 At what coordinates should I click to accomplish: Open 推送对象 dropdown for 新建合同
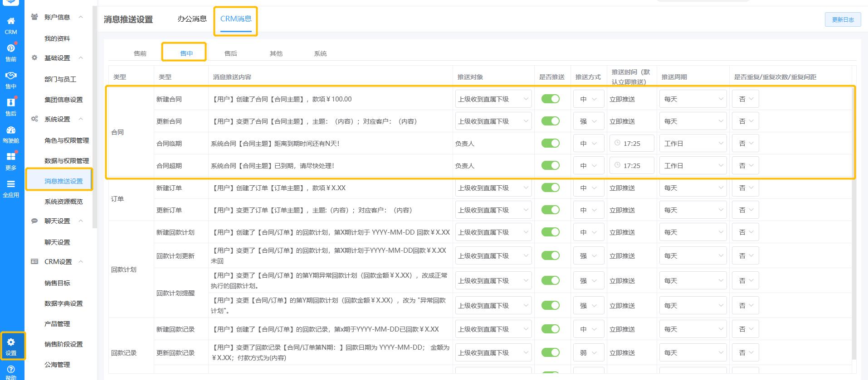tap(493, 99)
